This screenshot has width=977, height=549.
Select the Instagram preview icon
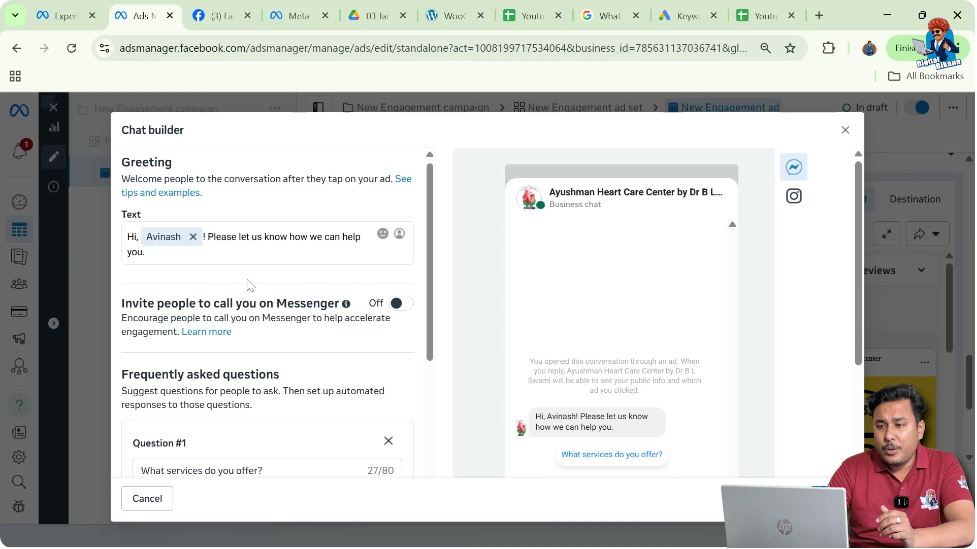point(794,196)
